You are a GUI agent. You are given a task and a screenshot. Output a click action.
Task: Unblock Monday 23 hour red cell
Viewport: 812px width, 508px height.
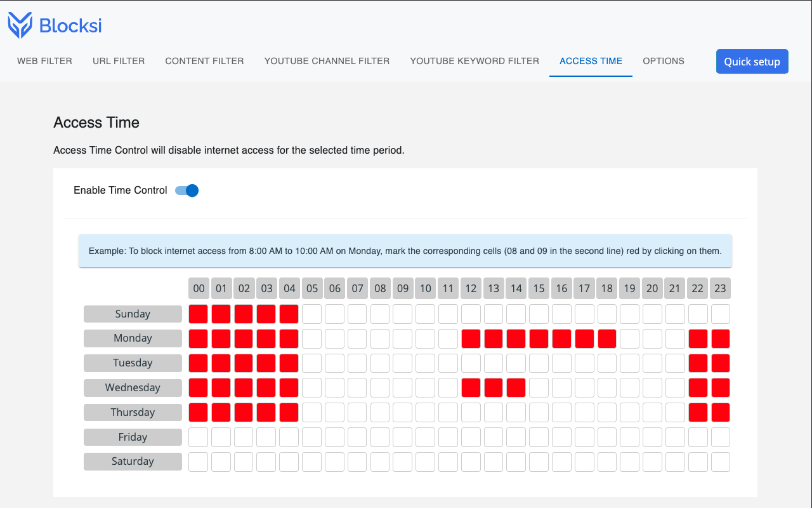tap(720, 338)
